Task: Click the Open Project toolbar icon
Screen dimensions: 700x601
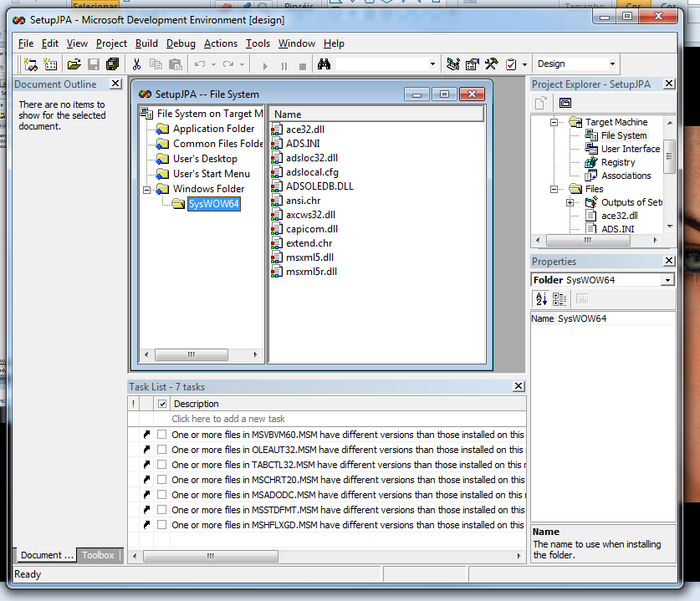Action: pyautogui.click(x=74, y=64)
